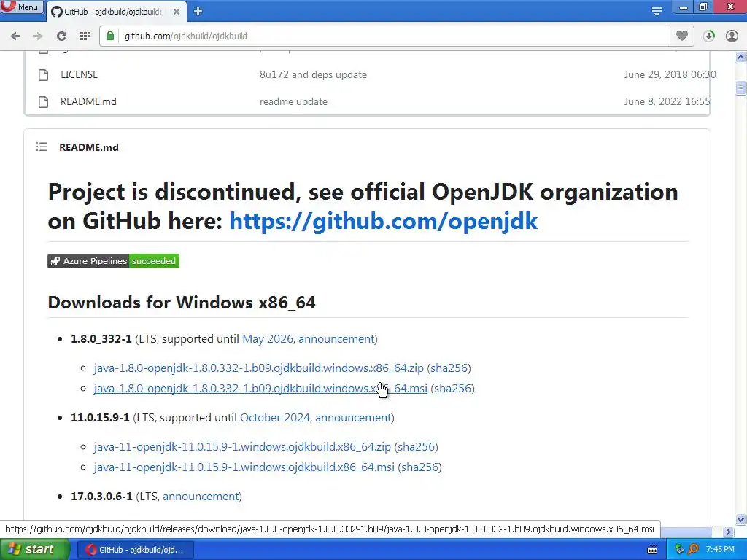Open the May 2026 support link

268,339
